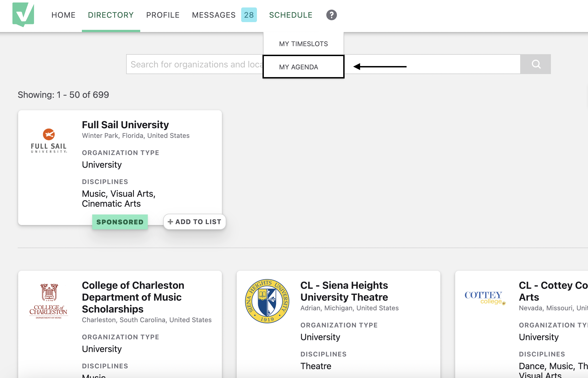Click 'Charleston, South Carolina, United States' location
The width and height of the screenshot is (588, 378).
coord(147,320)
